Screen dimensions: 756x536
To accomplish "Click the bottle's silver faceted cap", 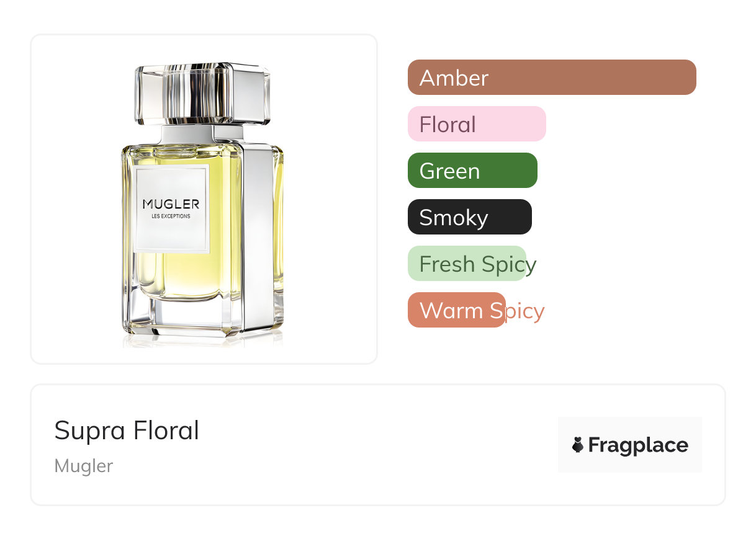I will coord(202,93).
